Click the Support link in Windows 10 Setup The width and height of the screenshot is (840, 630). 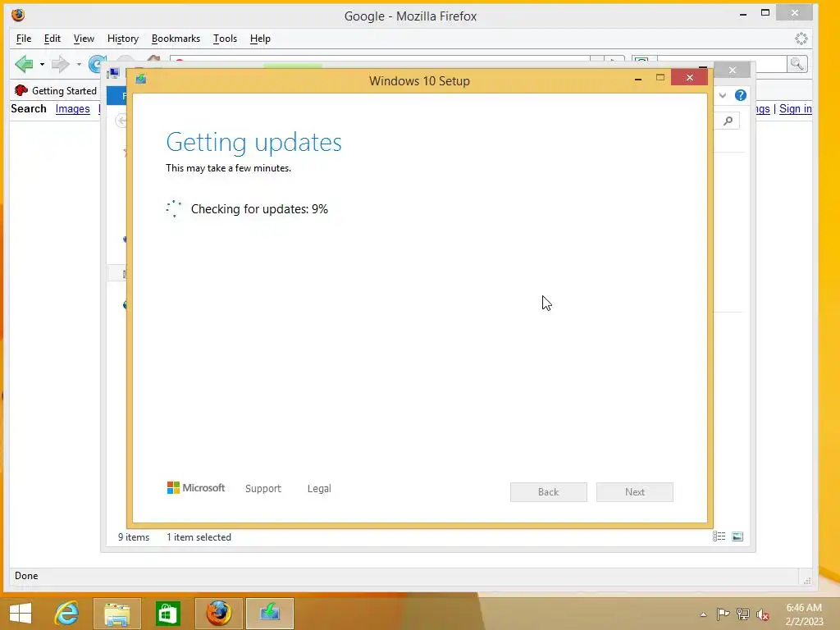tap(263, 489)
